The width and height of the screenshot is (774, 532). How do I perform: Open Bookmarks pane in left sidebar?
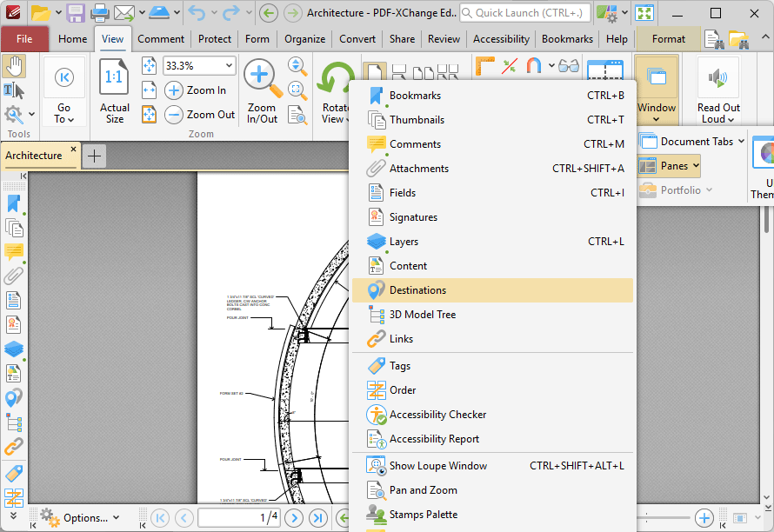tap(14, 203)
